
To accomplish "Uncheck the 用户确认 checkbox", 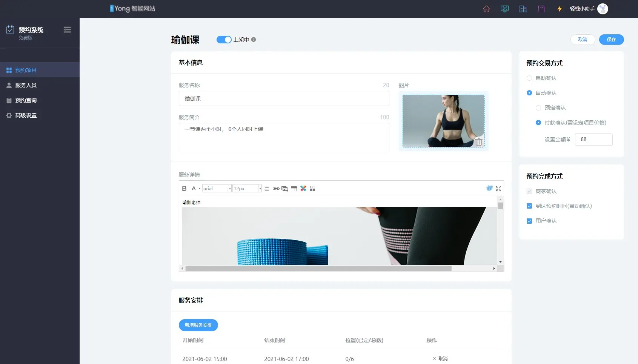I will tap(529, 221).
